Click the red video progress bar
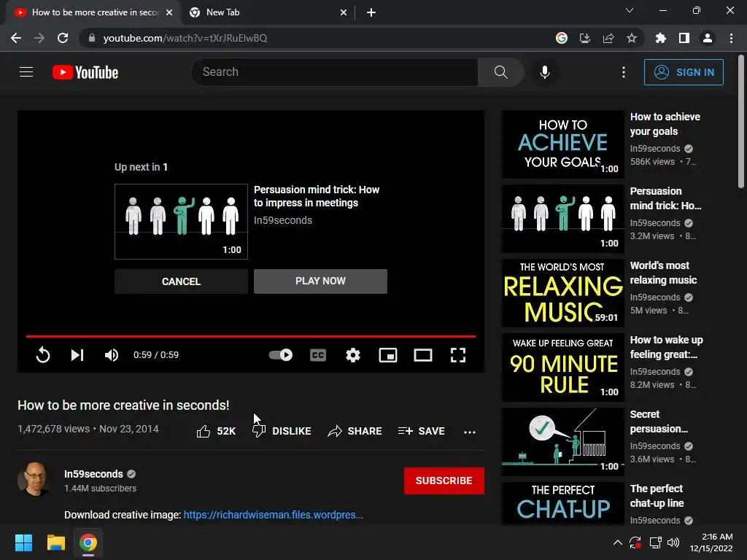Viewport: 747px width, 560px height. 251,336
